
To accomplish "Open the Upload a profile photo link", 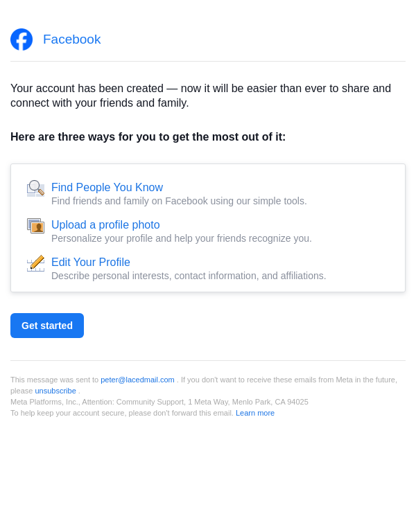I will 105,224.
